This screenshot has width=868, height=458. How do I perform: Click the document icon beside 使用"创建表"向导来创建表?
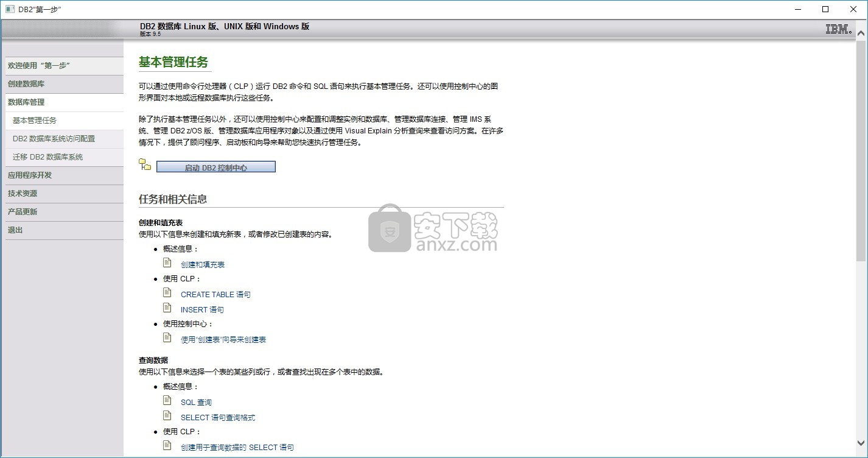tap(167, 337)
